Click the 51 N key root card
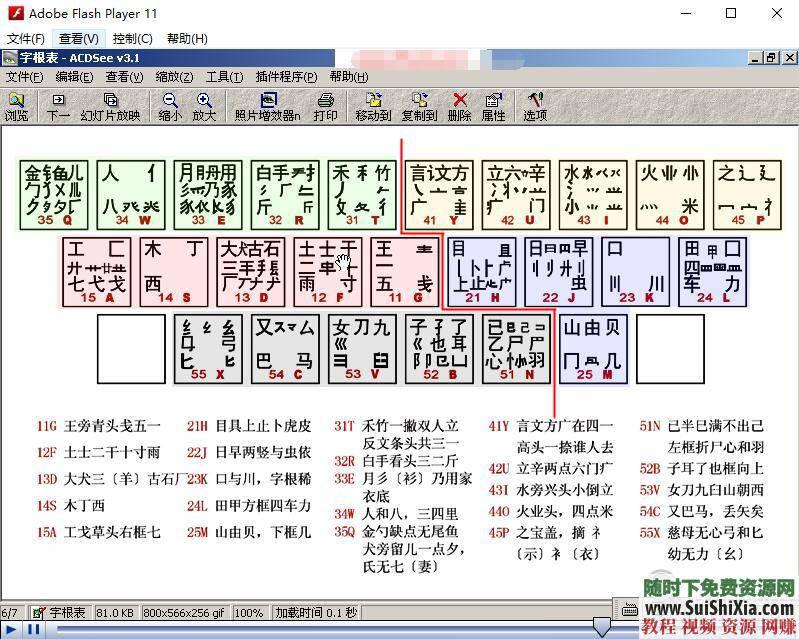Image resolution: width=799 pixels, height=639 pixels. [x=516, y=349]
